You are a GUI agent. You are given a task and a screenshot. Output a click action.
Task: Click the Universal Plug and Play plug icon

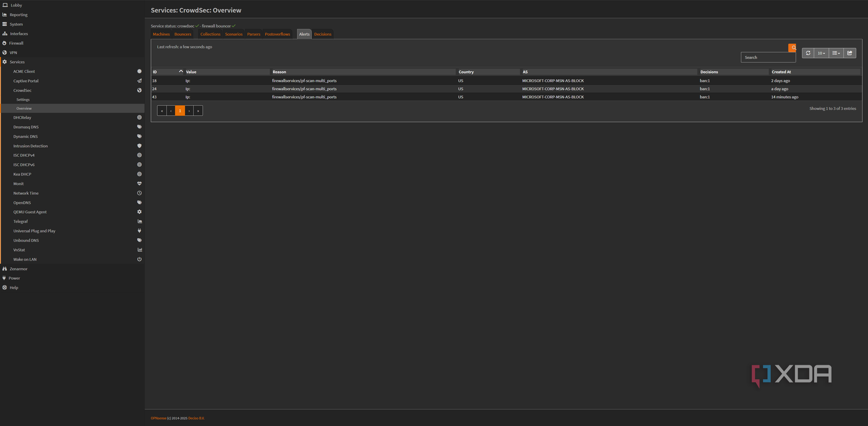pos(139,231)
